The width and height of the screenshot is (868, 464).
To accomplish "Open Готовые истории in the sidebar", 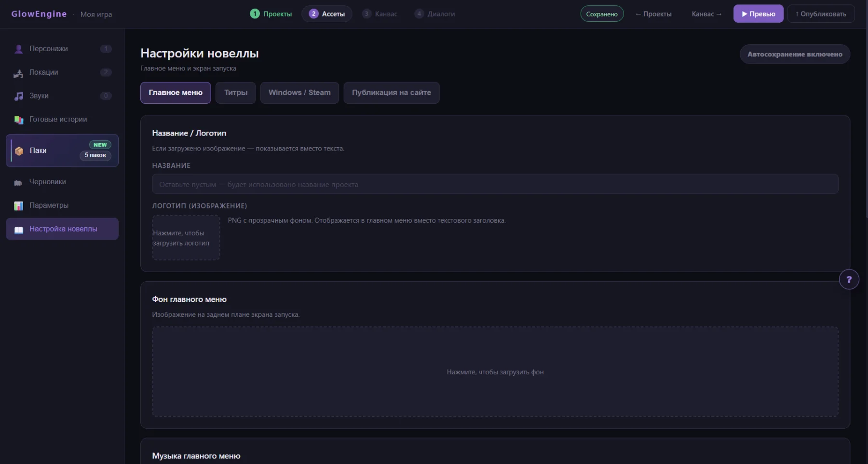I will coord(62,120).
